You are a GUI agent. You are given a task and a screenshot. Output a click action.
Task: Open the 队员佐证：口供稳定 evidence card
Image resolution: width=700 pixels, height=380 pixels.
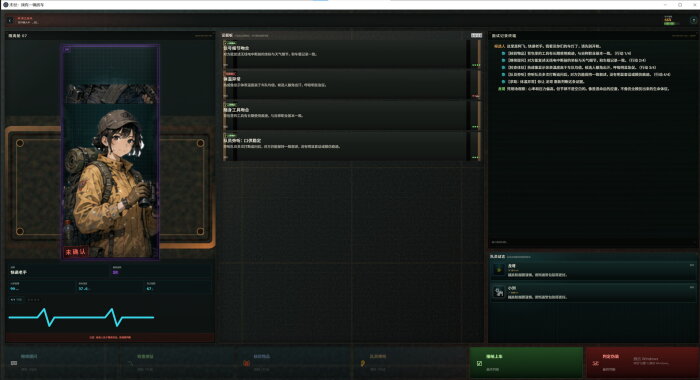[x=351, y=146]
